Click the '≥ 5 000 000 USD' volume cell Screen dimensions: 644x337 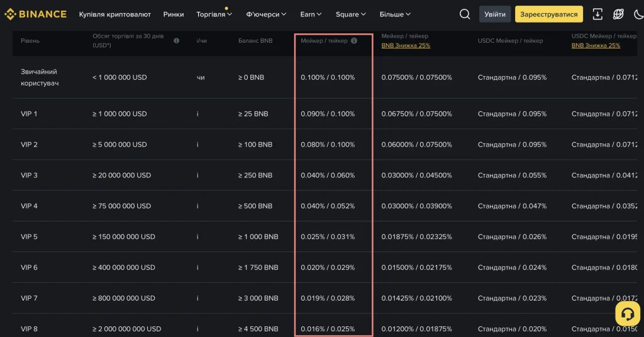[x=119, y=145]
